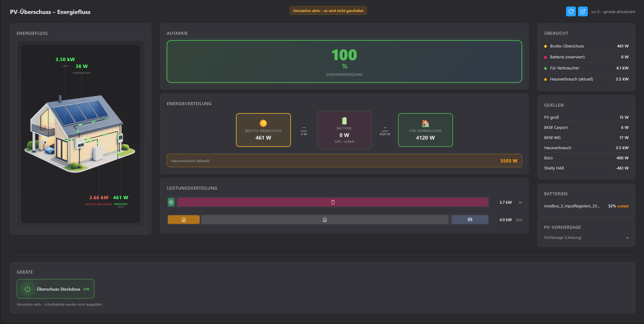Click the sun icon in Brutto-Überschuss card
644x324 pixels.
[x=263, y=123]
